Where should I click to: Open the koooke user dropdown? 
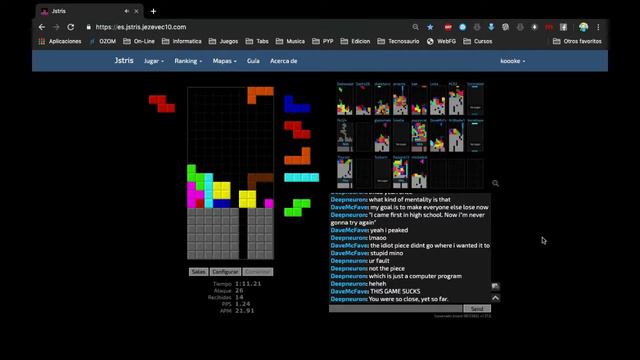(513, 61)
